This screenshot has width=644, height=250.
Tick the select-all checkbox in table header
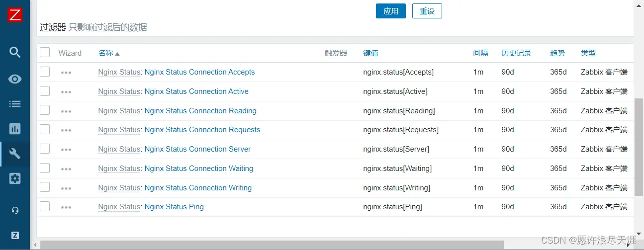coord(45,53)
